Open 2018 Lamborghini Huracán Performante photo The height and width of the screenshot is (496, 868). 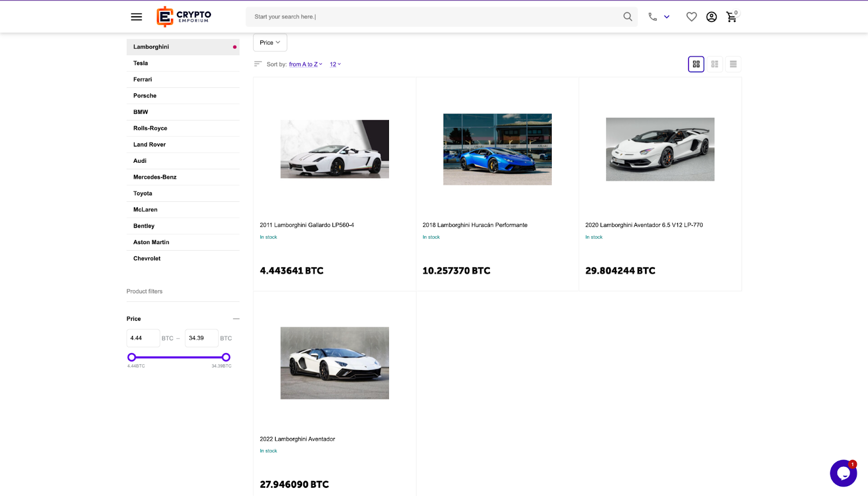coord(497,149)
